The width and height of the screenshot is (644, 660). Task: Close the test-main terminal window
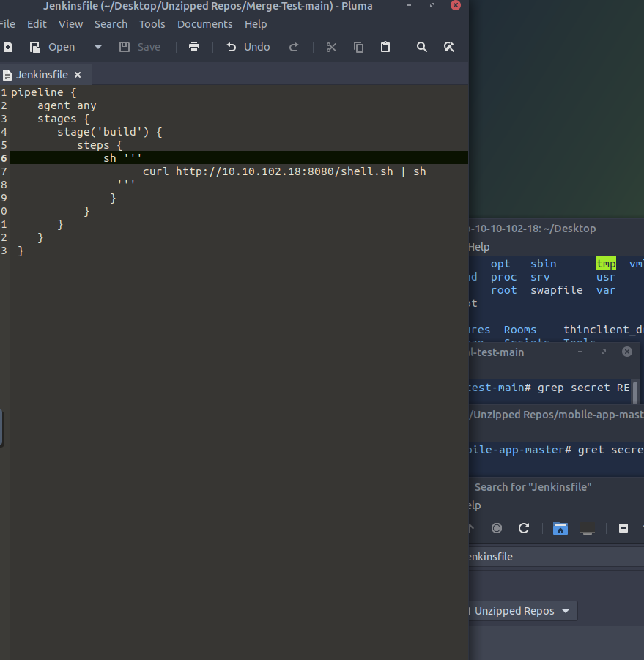[626, 352]
